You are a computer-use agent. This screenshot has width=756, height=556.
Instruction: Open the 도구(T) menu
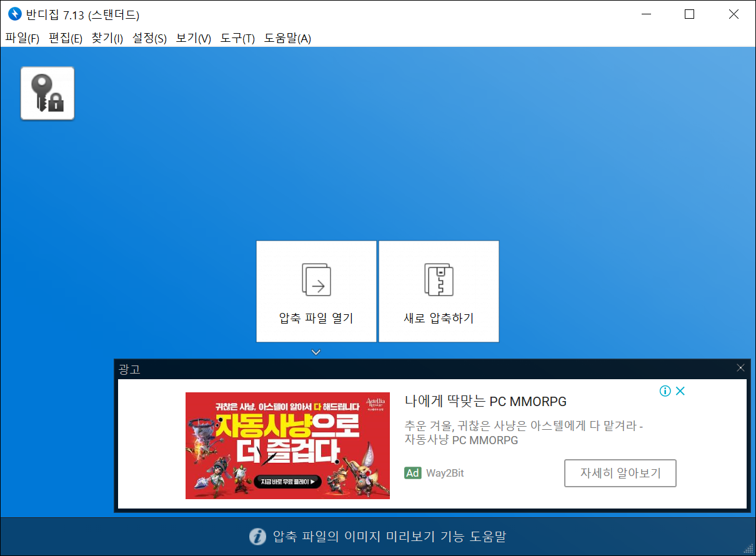pyautogui.click(x=237, y=38)
